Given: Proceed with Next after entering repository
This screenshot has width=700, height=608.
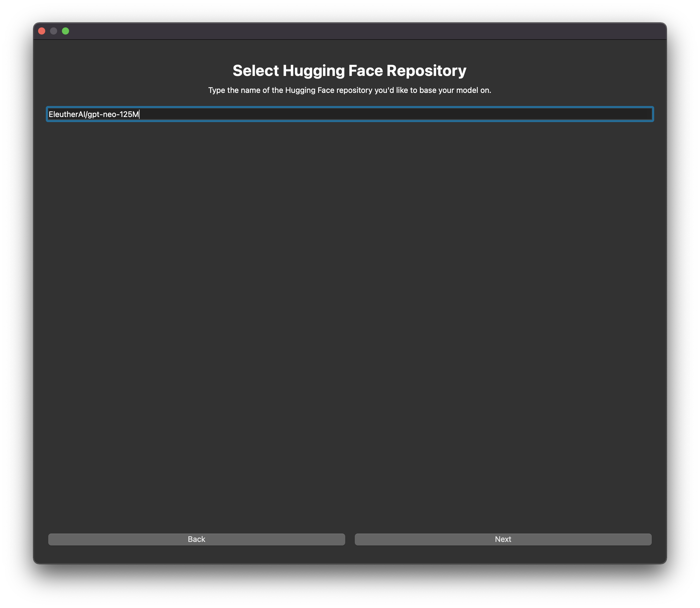Looking at the screenshot, I should coord(503,539).
